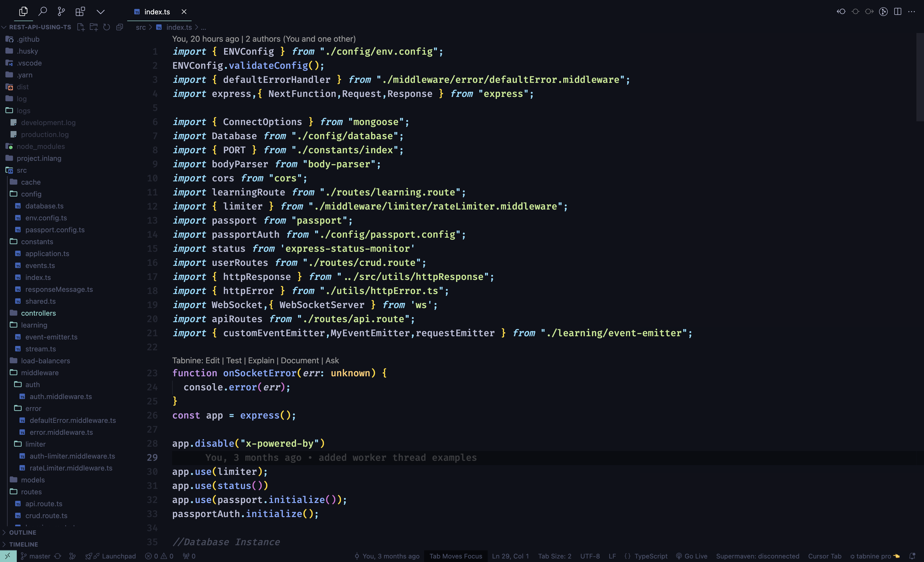Open notifications bell in status bar
The image size is (924, 562).
pos(912,556)
